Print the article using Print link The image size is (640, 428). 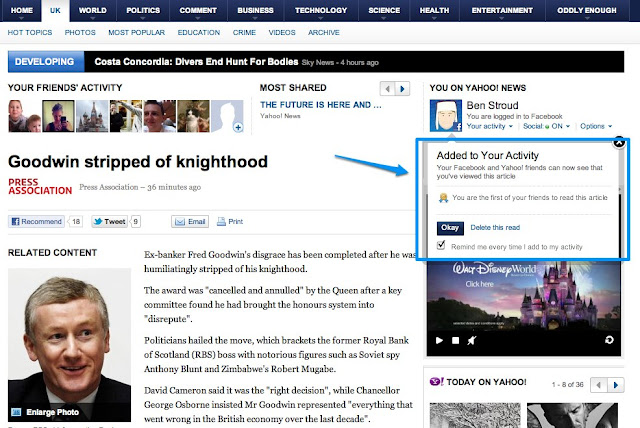click(x=230, y=222)
